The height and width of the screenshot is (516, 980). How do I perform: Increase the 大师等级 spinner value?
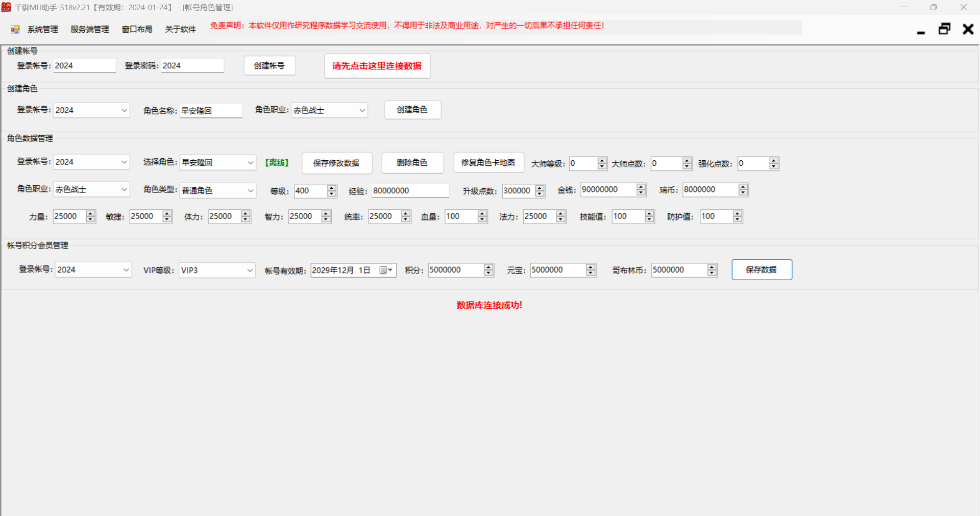[602, 161]
